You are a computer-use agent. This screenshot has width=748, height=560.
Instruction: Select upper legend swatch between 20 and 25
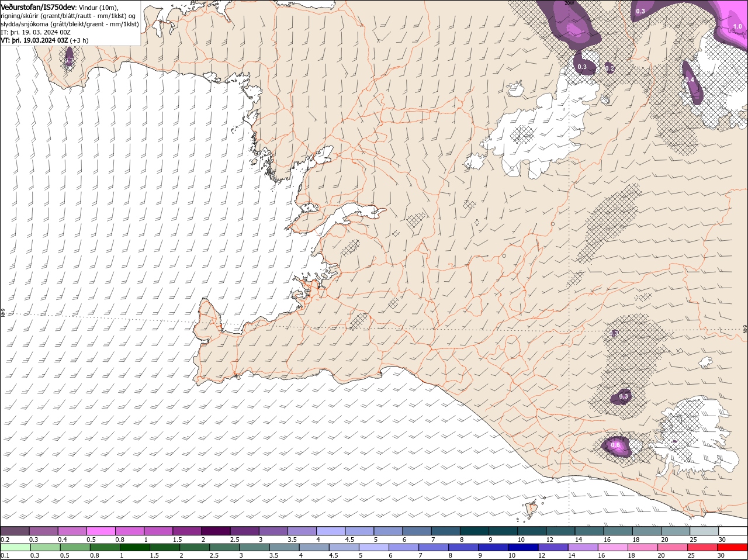coord(676,531)
